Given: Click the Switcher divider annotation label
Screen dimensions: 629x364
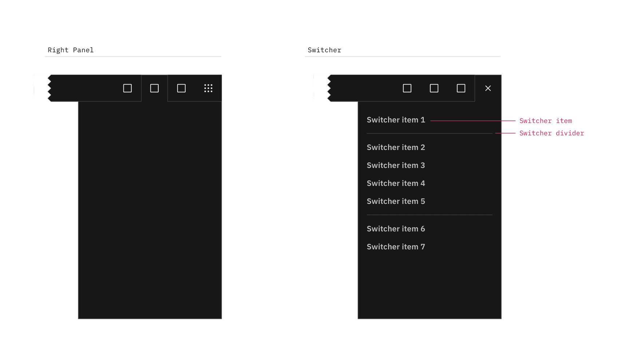Looking at the screenshot, I should click(x=552, y=133).
